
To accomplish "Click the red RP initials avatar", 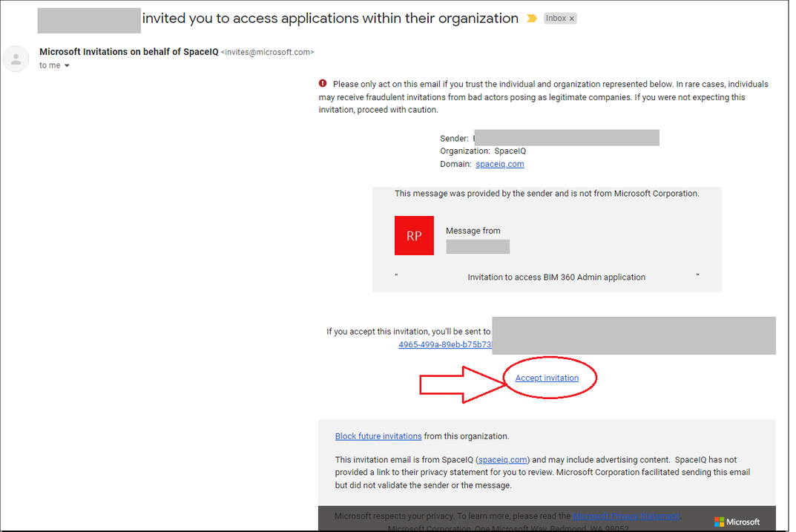I will [414, 236].
